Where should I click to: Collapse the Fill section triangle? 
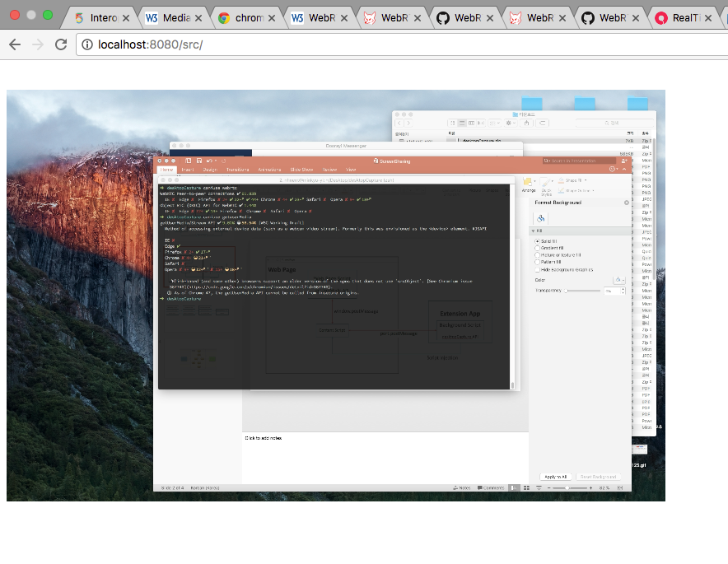533,231
